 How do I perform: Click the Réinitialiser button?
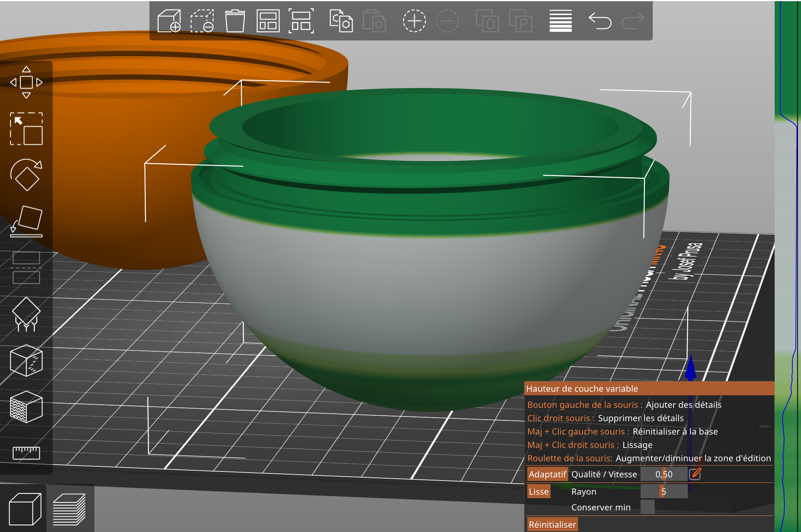(x=552, y=525)
